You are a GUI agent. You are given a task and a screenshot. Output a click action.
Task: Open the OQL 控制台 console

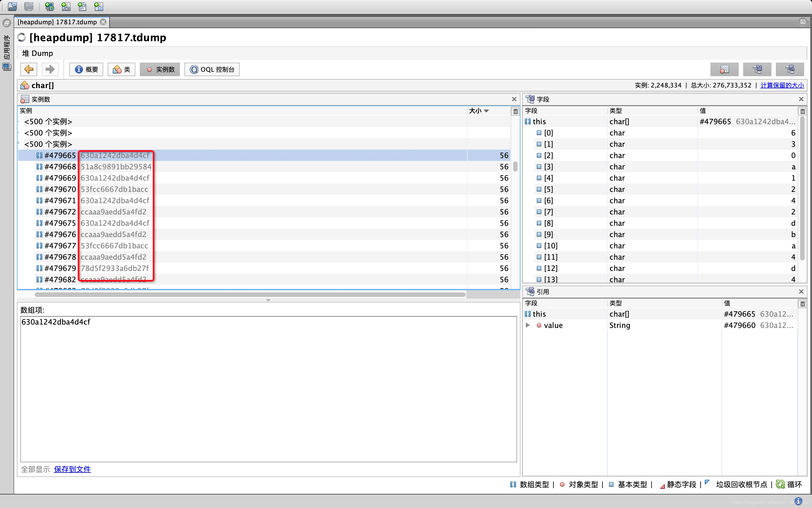pyautogui.click(x=212, y=69)
